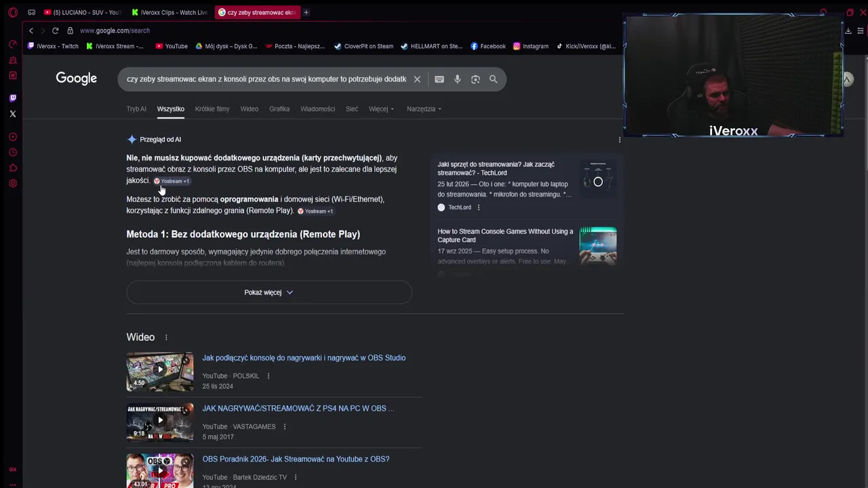Expand the Narzędzia tools dropdown
This screenshot has height=488, width=868.
coord(424,109)
